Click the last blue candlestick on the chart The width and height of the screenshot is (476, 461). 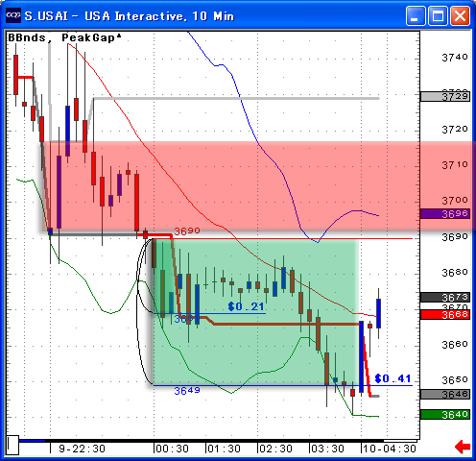378,313
